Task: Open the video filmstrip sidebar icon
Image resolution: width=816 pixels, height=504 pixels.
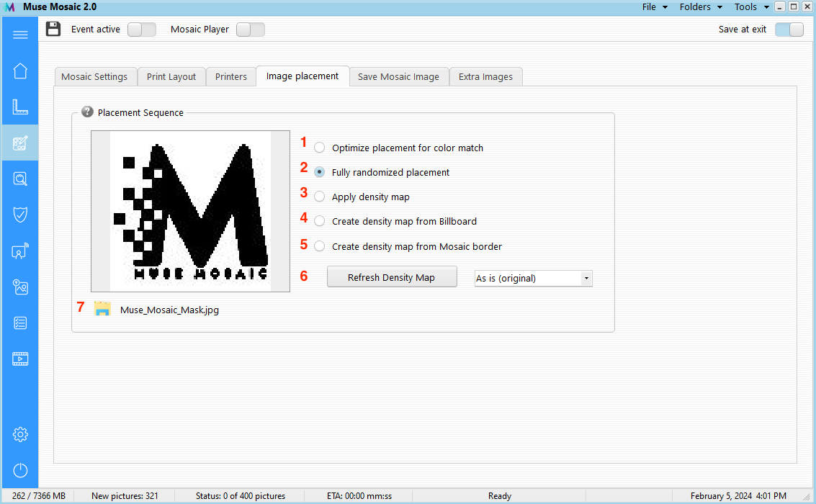Action: tap(20, 359)
